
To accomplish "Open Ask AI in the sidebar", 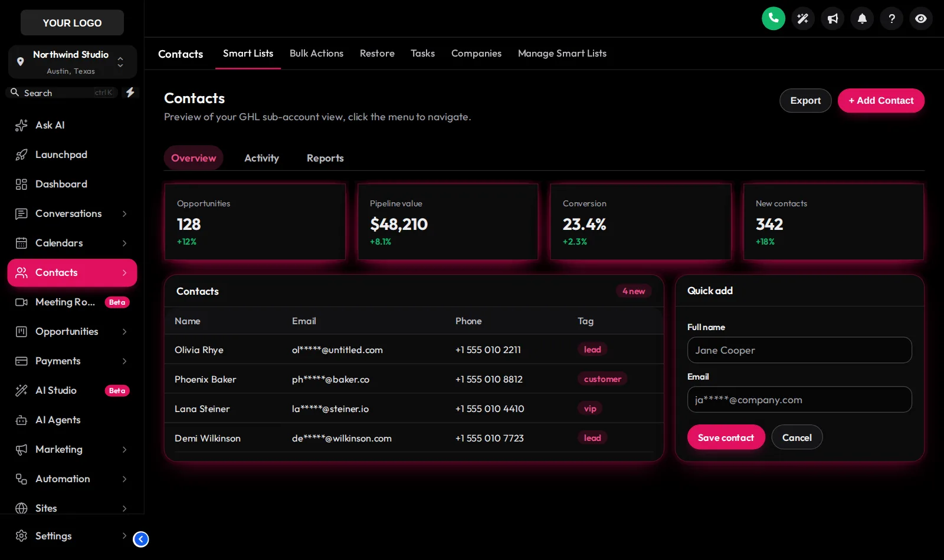I will pos(72,125).
